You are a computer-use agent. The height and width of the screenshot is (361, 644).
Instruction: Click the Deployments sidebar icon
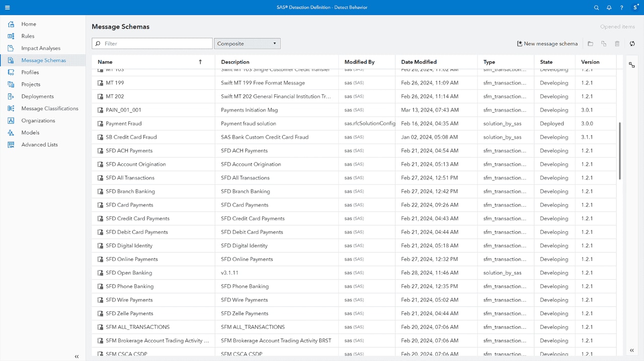click(11, 97)
